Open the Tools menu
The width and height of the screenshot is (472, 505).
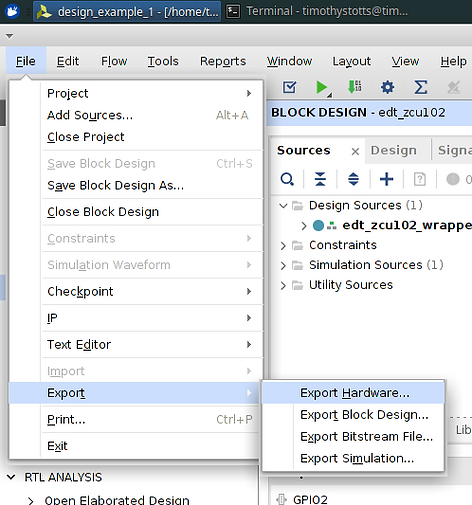[163, 61]
